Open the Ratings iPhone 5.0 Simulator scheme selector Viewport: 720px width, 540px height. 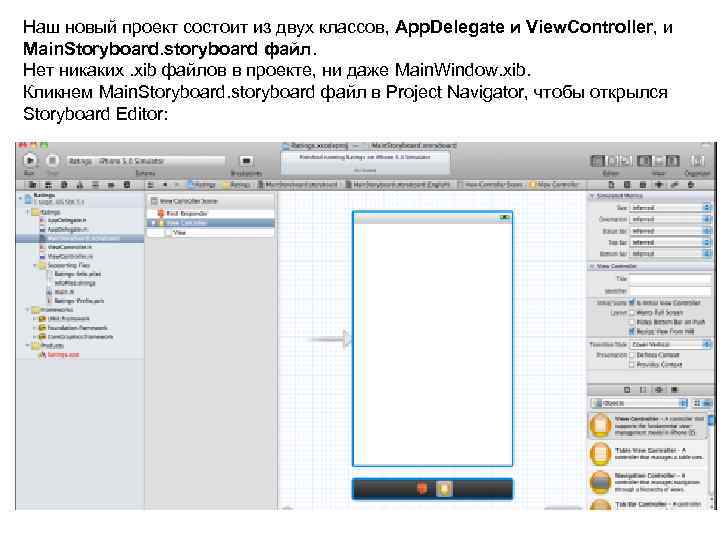(146, 161)
